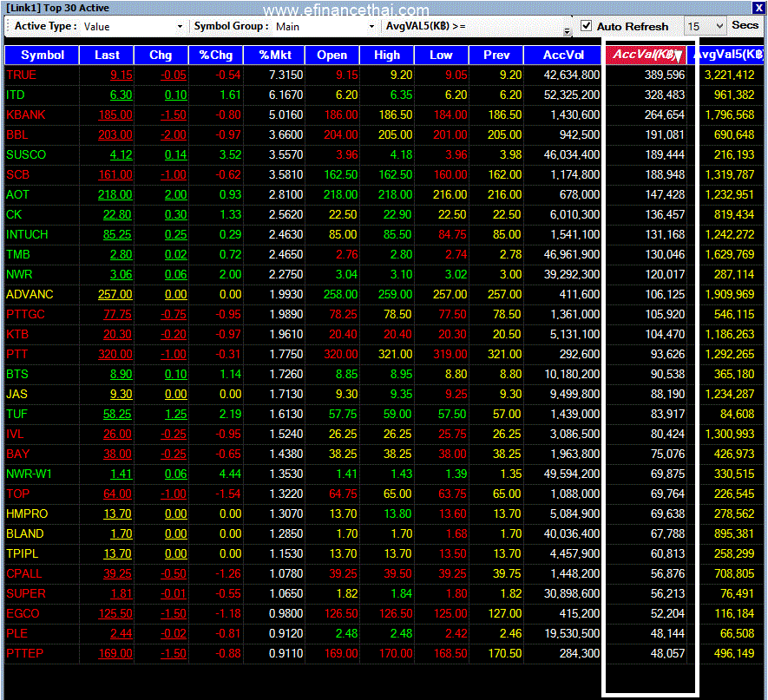Click SUSCO's change value 0.14

(x=176, y=154)
